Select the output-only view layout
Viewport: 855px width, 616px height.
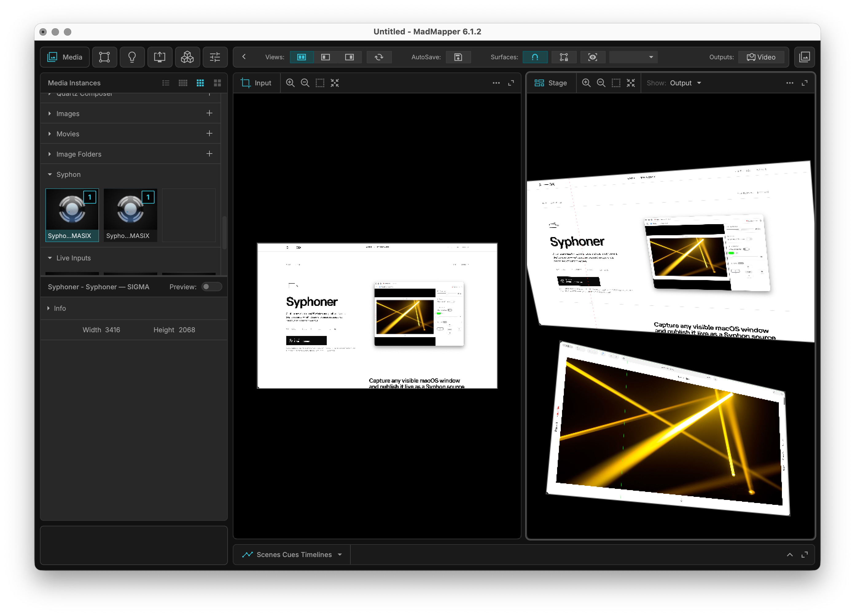click(349, 57)
